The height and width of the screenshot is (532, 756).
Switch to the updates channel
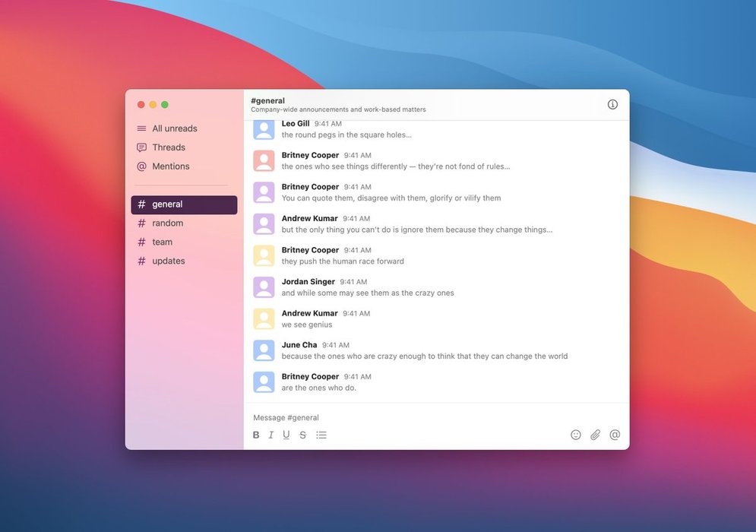168,261
